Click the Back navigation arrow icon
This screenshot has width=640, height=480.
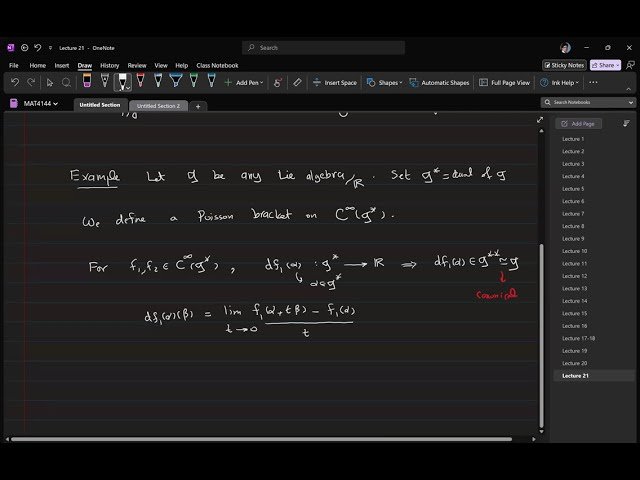pos(24,48)
